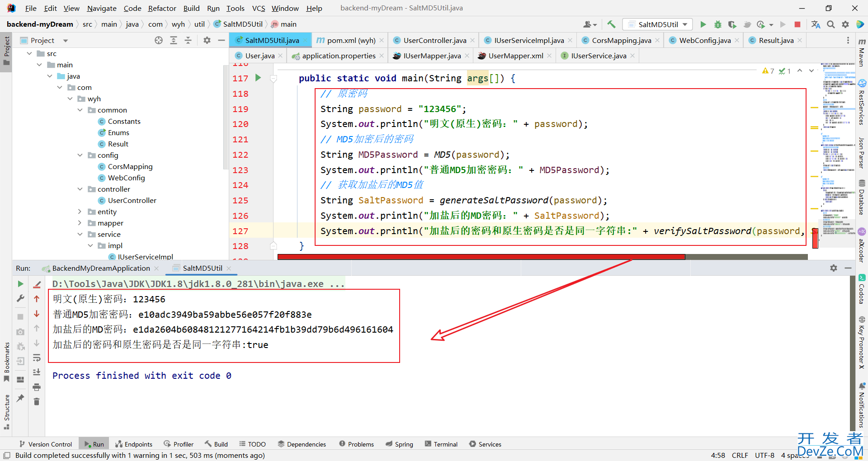Toggle soft-wrap in Run console
This screenshot has height=461, width=868.
point(37,358)
